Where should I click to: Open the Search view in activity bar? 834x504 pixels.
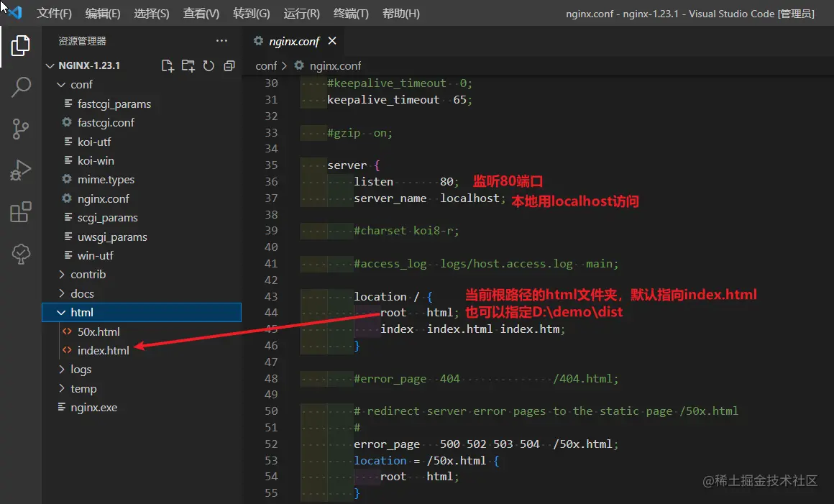pos(20,87)
